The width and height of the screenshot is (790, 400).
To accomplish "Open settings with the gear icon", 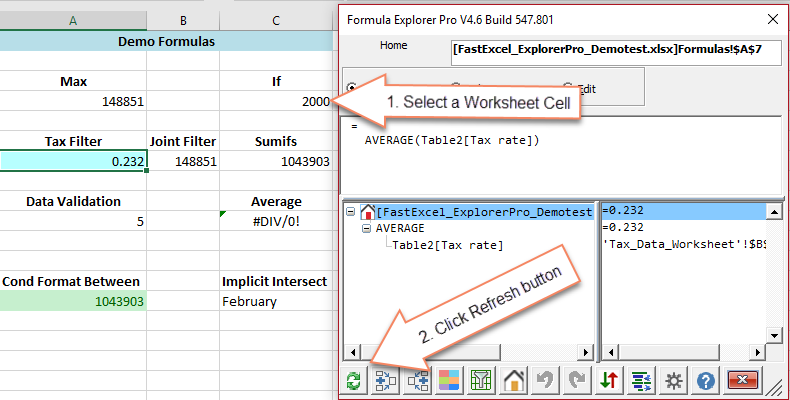I will click(x=674, y=380).
